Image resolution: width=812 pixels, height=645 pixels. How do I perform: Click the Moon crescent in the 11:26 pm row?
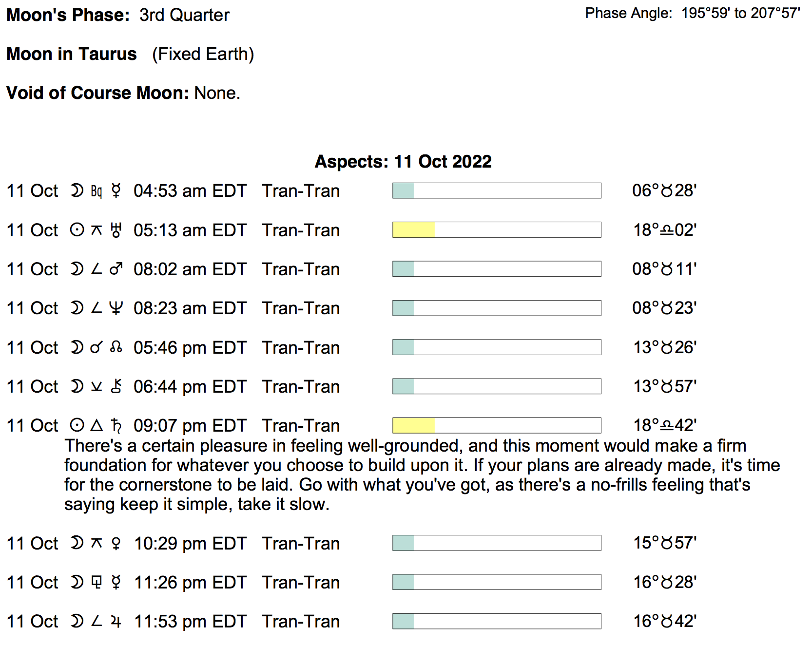tap(77, 582)
